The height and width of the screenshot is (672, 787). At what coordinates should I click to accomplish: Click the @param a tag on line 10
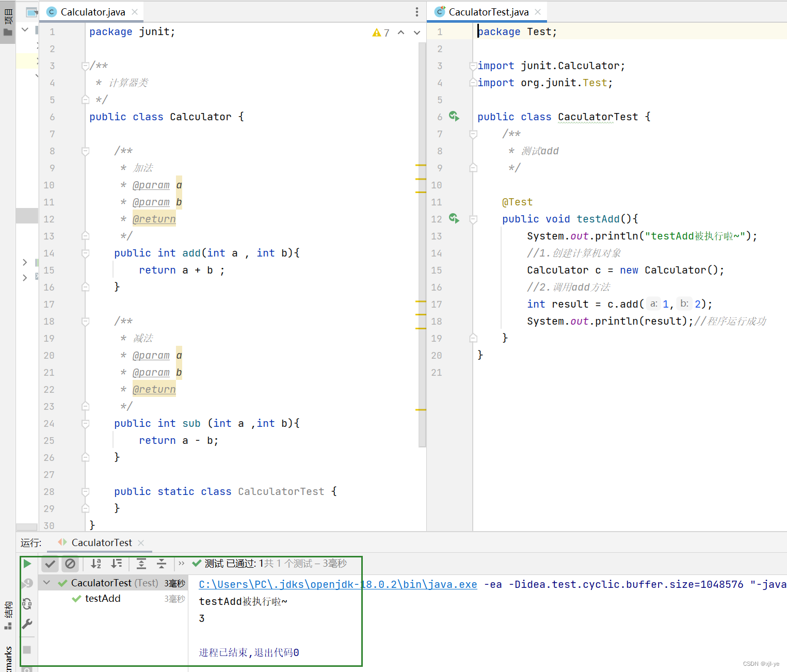tap(157, 185)
